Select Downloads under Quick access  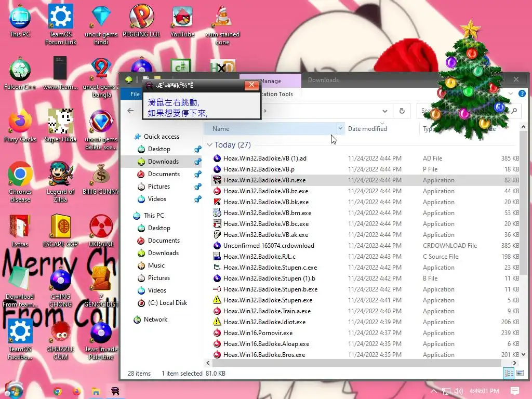pyautogui.click(x=163, y=162)
